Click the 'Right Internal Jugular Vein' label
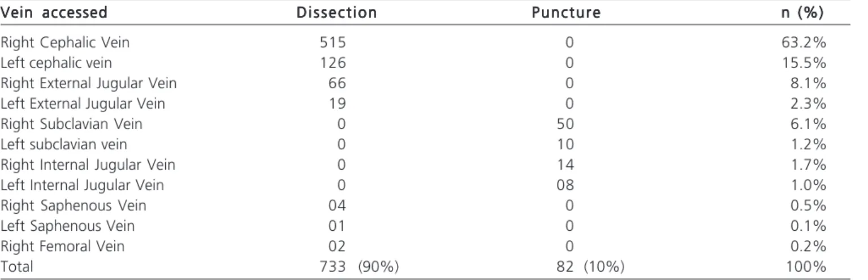 [x=88, y=165]
